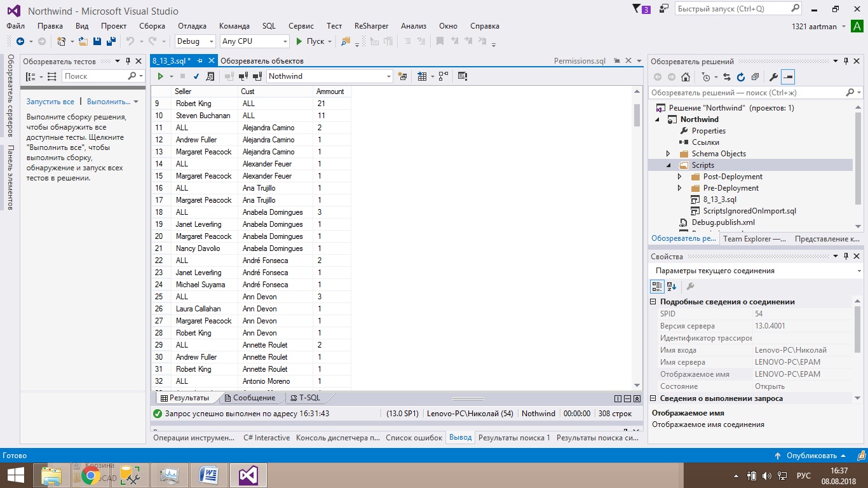Image resolution: width=868 pixels, height=488 pixels.
Task: Refresh Solution Explorer with blue arrow
Action: click(x=740, y=77)
